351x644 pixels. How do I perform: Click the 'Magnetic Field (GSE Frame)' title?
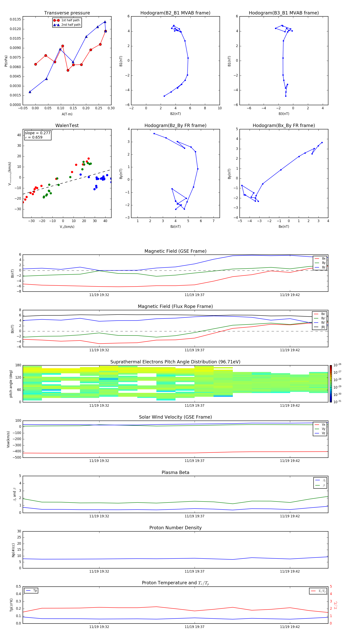coord(175,251)
